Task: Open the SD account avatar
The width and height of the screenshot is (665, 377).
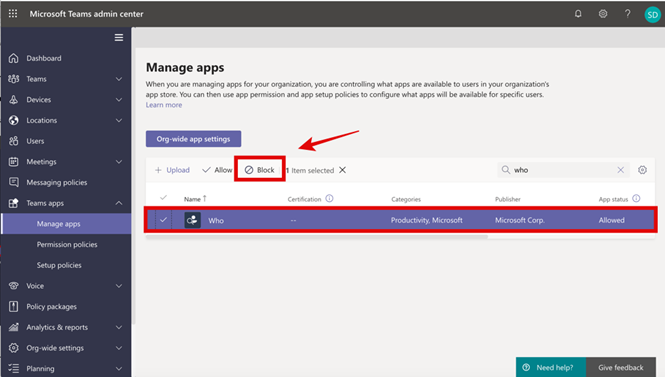Action: (652, 15)
